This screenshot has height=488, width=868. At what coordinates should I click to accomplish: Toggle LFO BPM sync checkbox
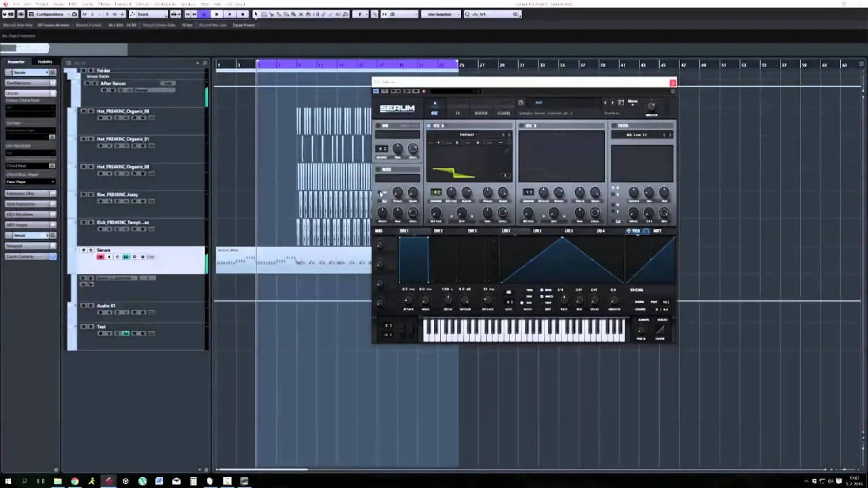542,290
